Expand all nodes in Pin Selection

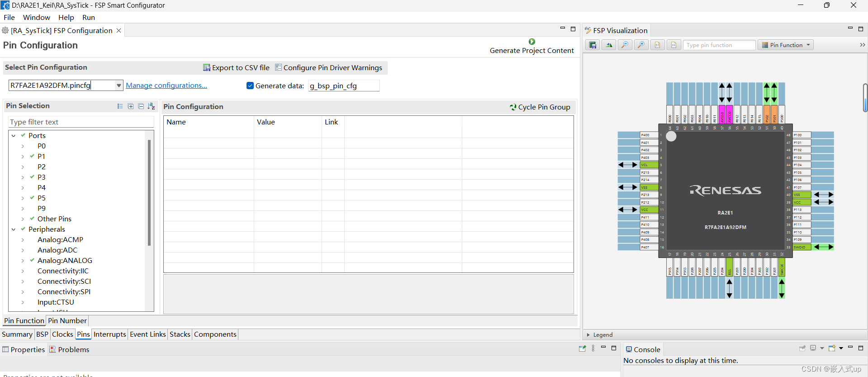[x=130, y=106]
